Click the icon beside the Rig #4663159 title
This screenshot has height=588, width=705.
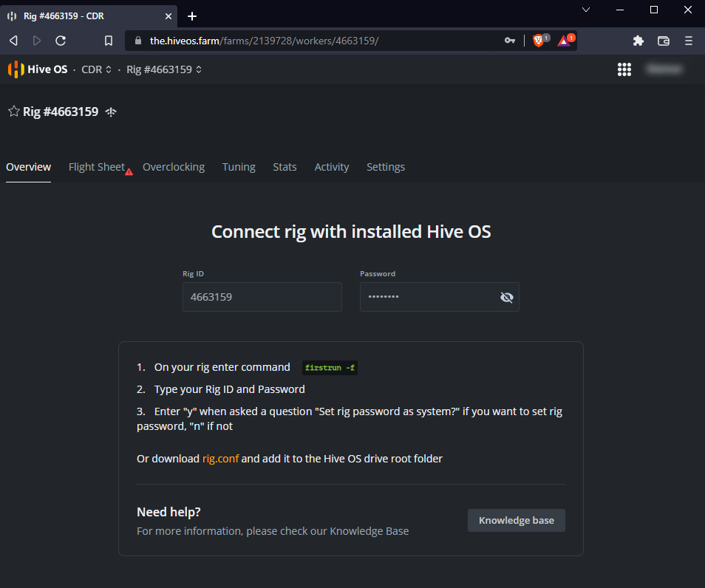coord(111,112)
